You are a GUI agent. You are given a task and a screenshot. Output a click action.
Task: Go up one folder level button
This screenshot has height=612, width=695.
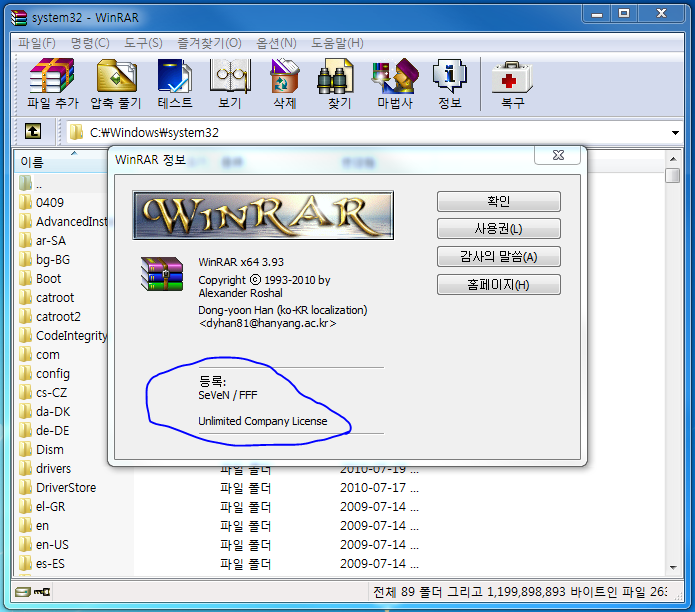(33, 132)
